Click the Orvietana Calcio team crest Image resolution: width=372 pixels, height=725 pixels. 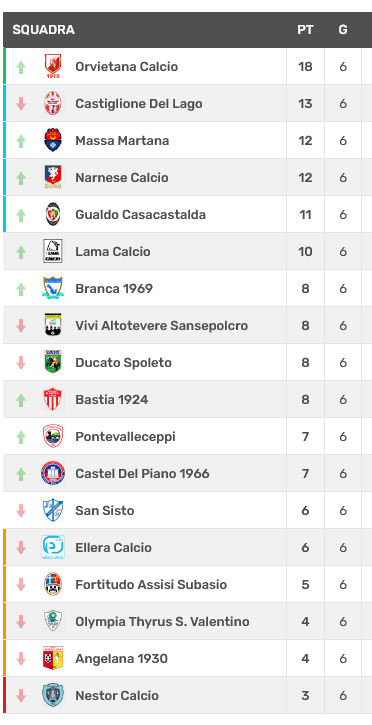(53, 67)
